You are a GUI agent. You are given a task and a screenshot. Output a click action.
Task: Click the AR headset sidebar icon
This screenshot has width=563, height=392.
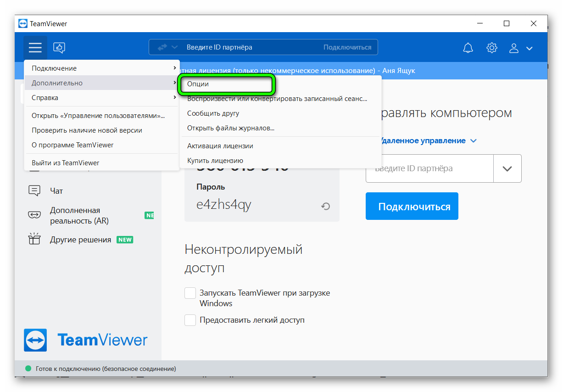34,215
